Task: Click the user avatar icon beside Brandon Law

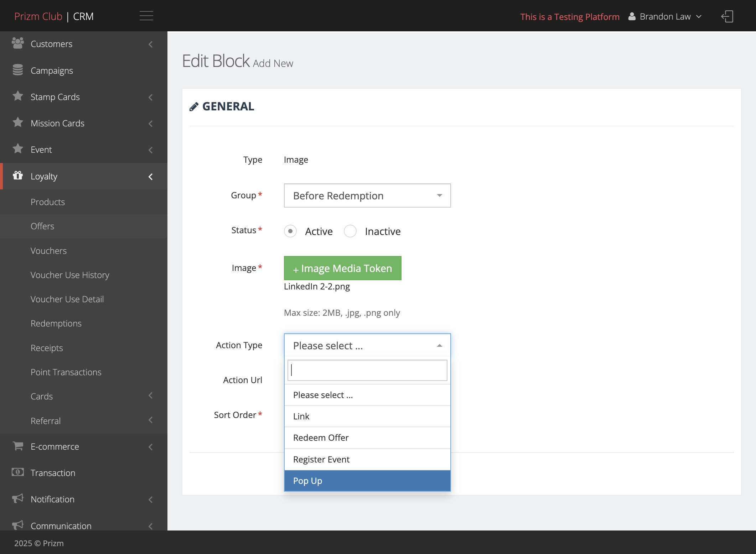Action: coord(632,16)
